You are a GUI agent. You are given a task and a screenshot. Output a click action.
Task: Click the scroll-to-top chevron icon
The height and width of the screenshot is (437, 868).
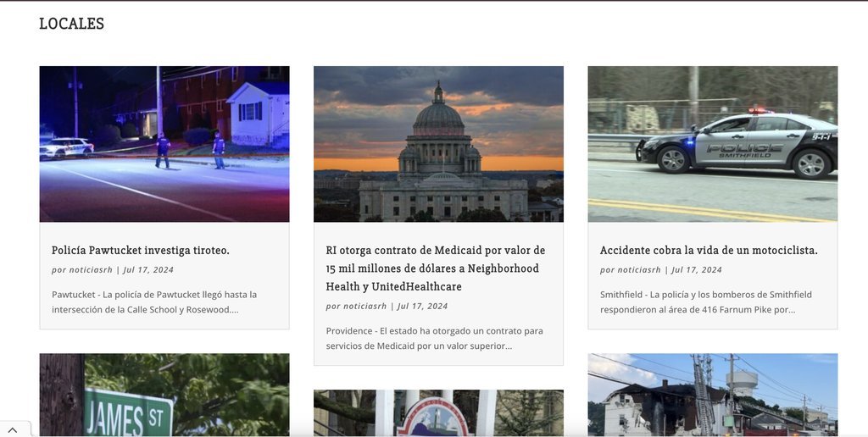click(x=12, y=430)
